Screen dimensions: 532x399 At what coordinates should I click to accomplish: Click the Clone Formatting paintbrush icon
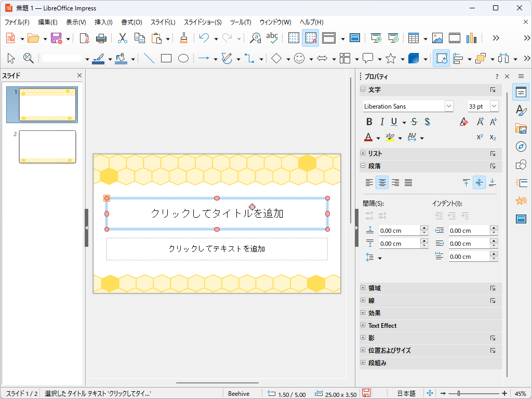coord(183,38)
